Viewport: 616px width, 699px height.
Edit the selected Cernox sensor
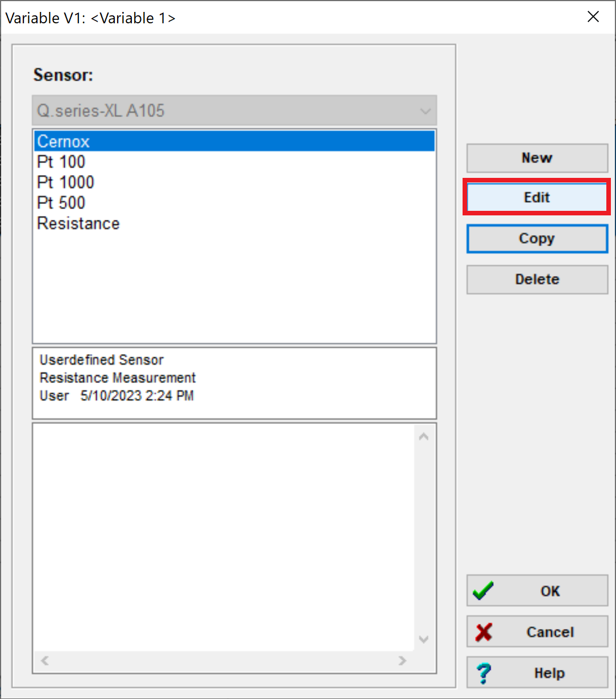click(536, 197)
